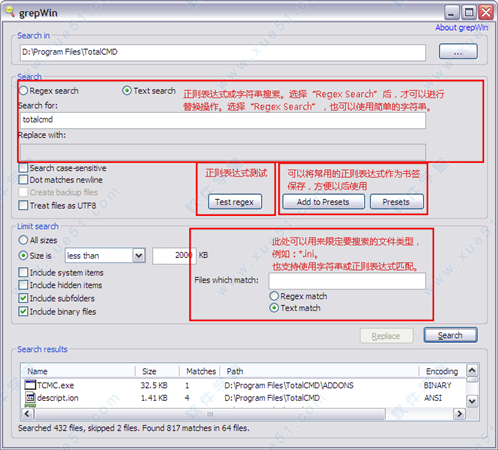
Task: Open folder browse button with ellipsis
Action: coord(458,52)
